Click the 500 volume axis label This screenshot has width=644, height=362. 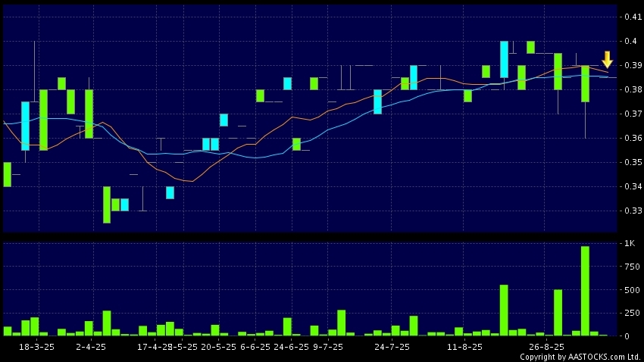[x=631, y=290]
